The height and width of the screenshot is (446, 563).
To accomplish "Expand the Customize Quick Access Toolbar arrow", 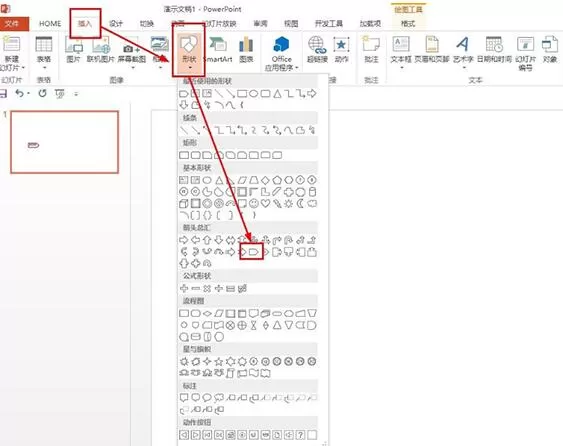I will pyautogui.click(x=76, y=94).
